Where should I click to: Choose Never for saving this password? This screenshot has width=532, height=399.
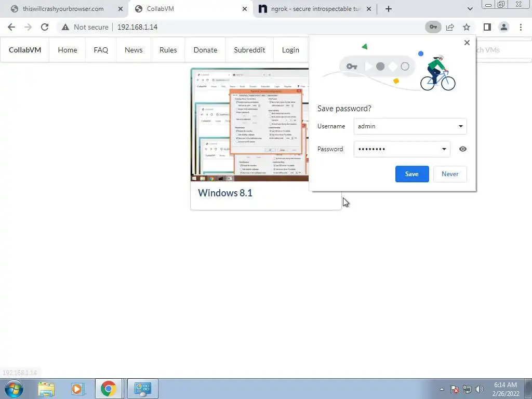coord(450,174)
